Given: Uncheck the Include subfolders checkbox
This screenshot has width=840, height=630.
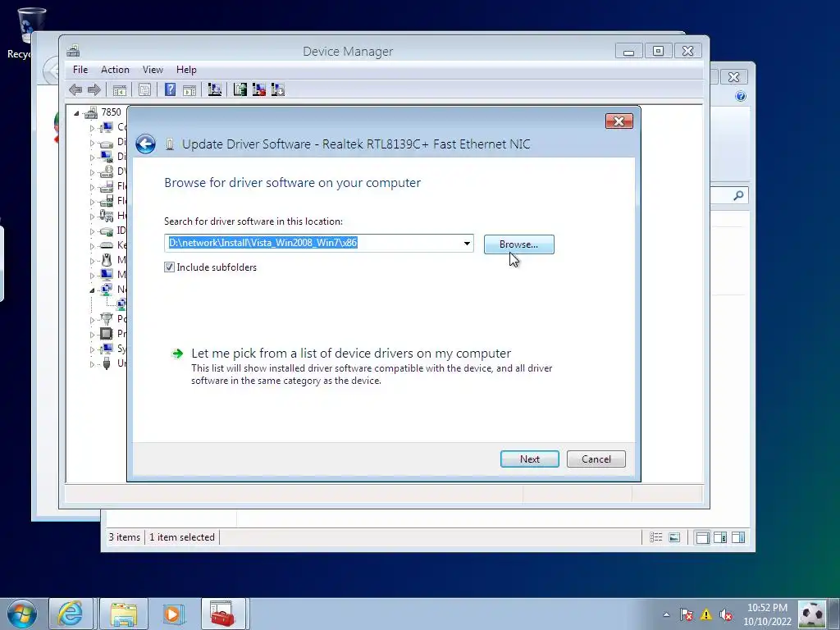Looking at the screenshot, I should click(x=169, y=267).
